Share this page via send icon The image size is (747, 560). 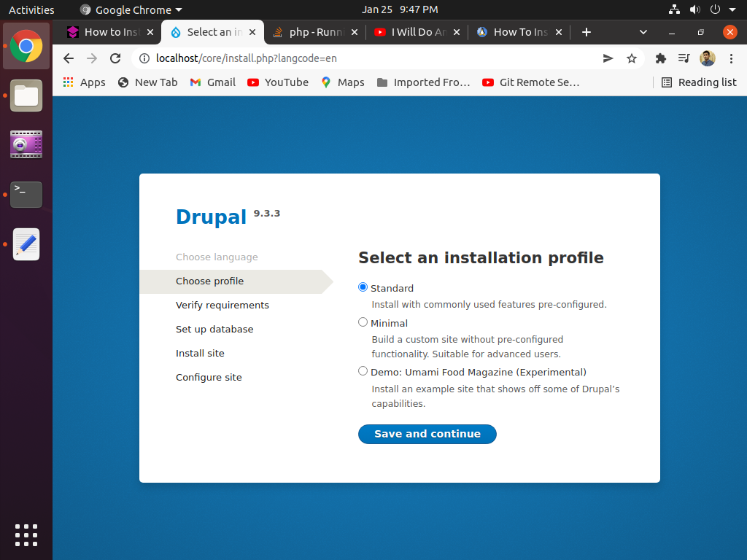(608, 58)
